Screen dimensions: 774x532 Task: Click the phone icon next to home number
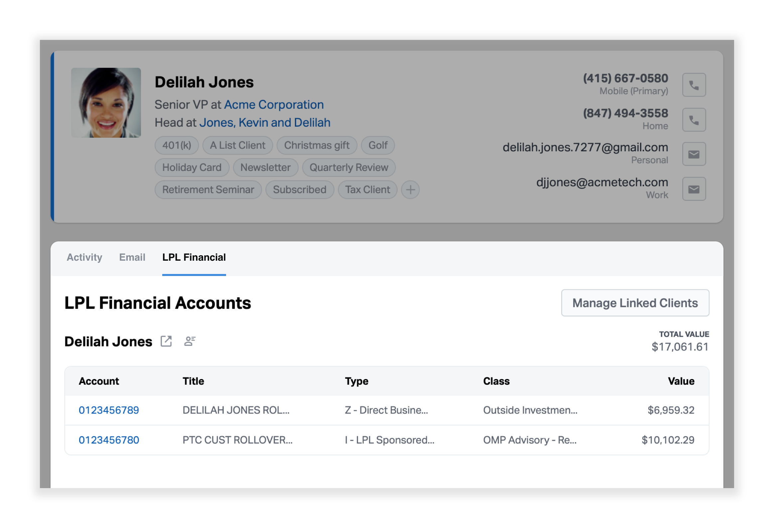click(x=694, y=119)
